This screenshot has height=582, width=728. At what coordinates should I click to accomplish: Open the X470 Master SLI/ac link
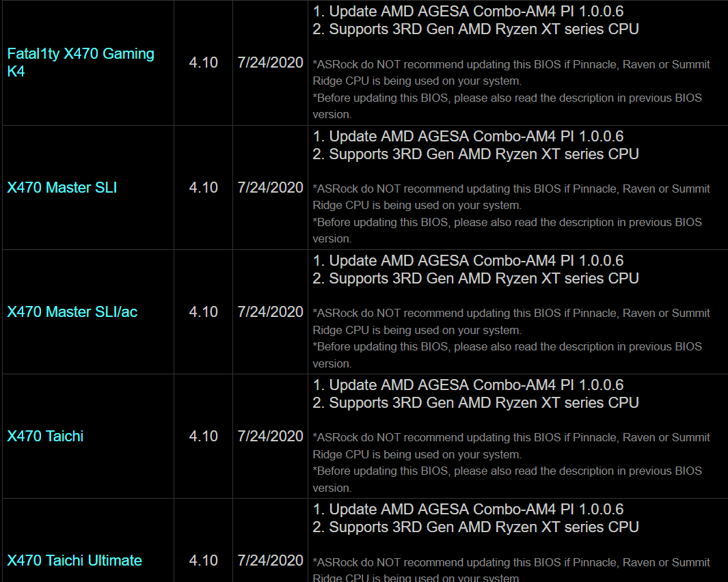[x=72, y=312]
